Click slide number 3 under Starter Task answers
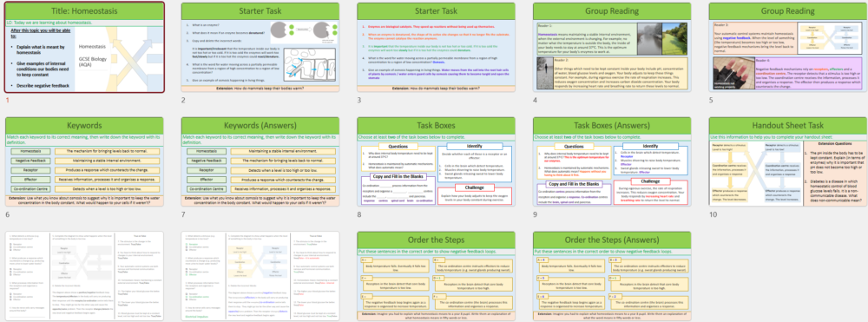 pyautogui.click(x=360, y=100)
